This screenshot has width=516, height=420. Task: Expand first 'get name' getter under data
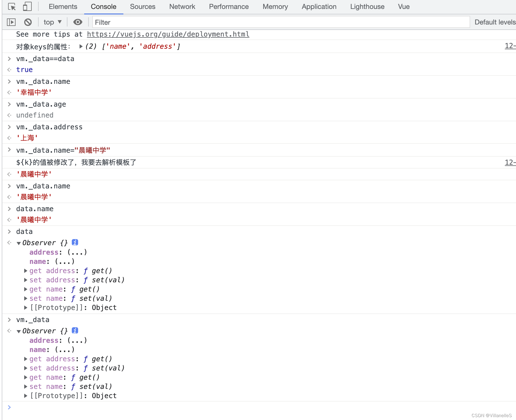pos(26,289)
